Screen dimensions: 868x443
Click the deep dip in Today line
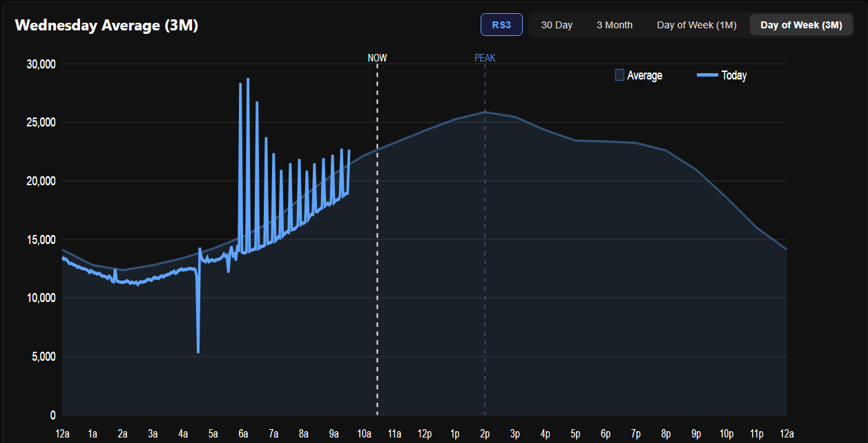[x=198, y=352]
